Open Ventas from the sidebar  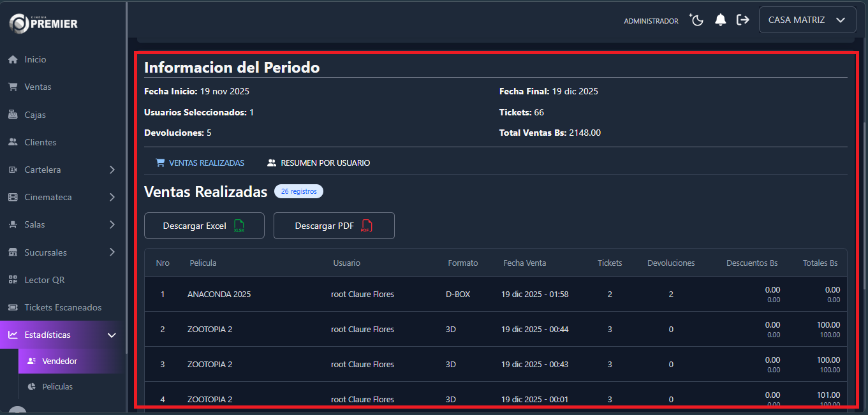pos(38,87)
